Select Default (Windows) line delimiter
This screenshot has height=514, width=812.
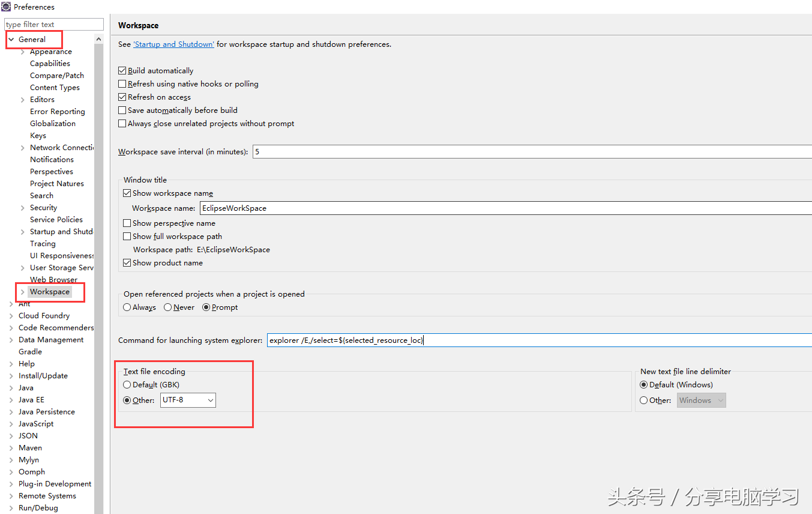pos(644,385)
